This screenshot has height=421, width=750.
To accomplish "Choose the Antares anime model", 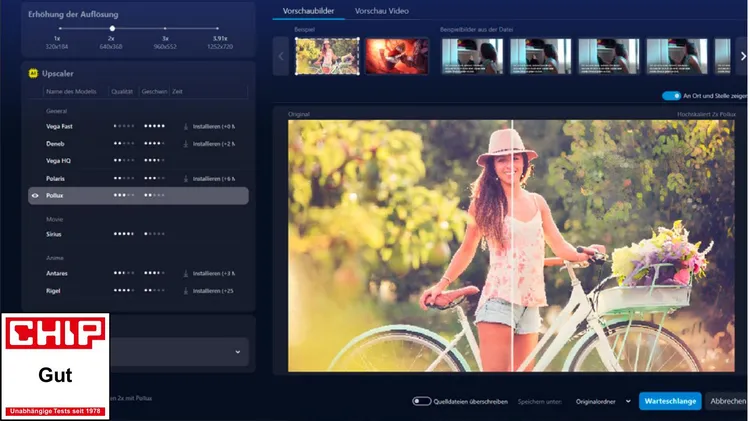I will [x=138, y=274].
